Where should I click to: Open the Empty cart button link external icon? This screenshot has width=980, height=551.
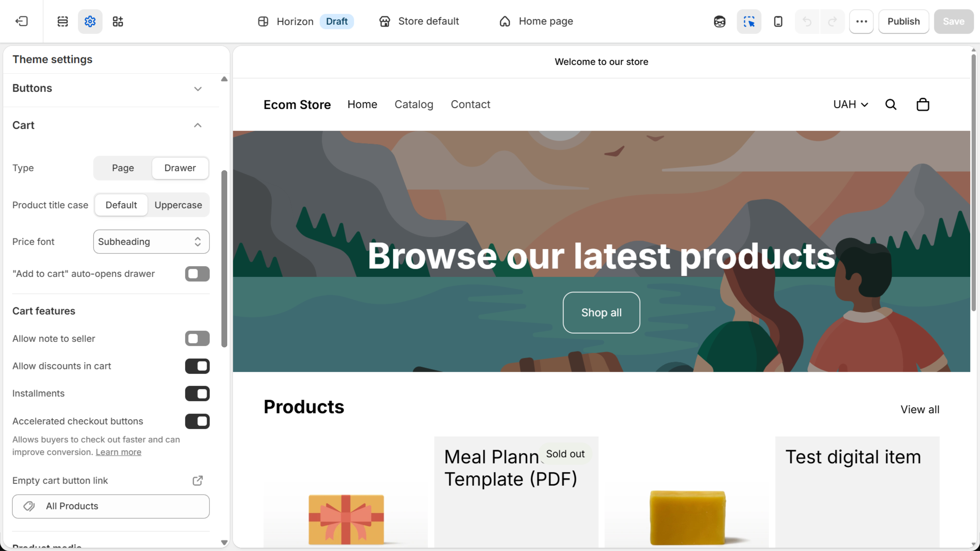point(198,480)
